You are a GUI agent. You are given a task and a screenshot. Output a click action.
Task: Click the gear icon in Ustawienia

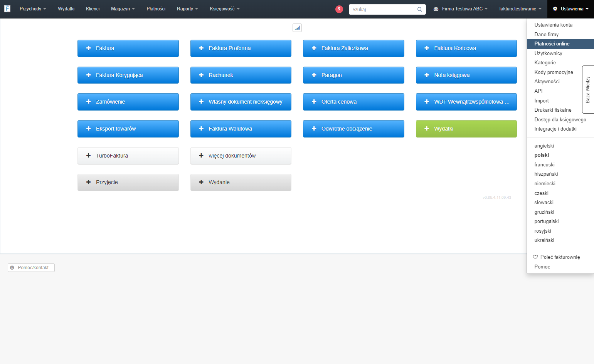tap(555, 9)
